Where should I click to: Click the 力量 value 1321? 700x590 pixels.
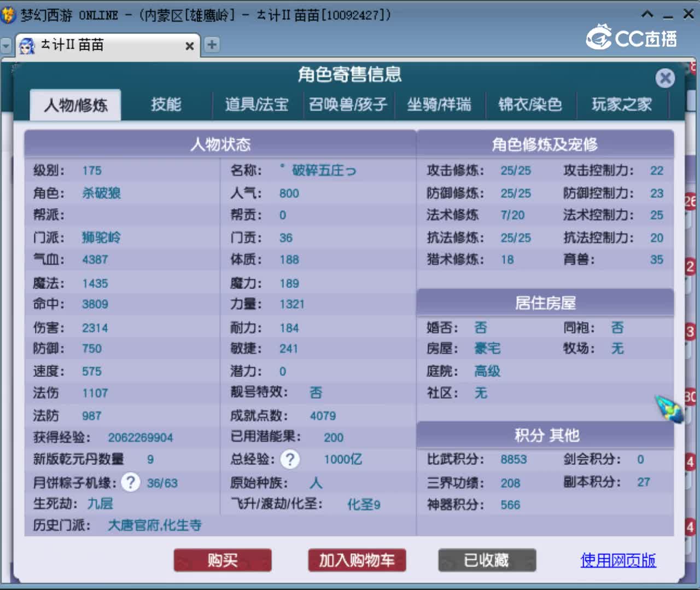point(292,304)
